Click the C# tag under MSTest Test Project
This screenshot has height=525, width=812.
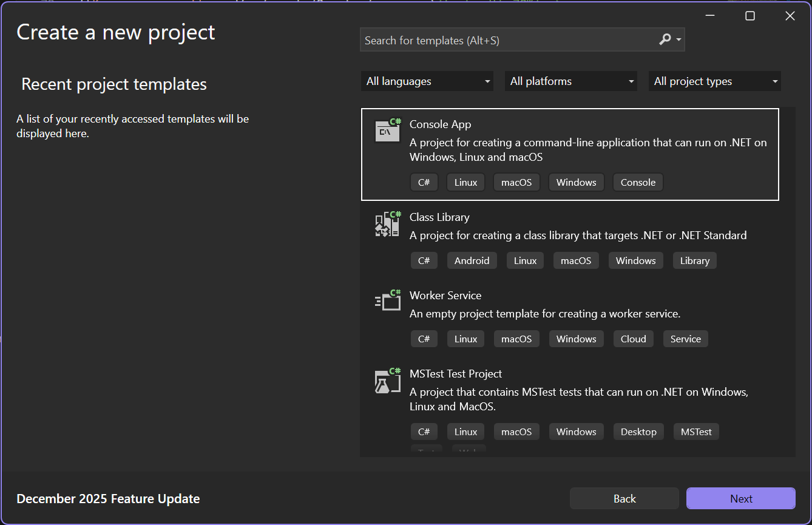point(424,432)
